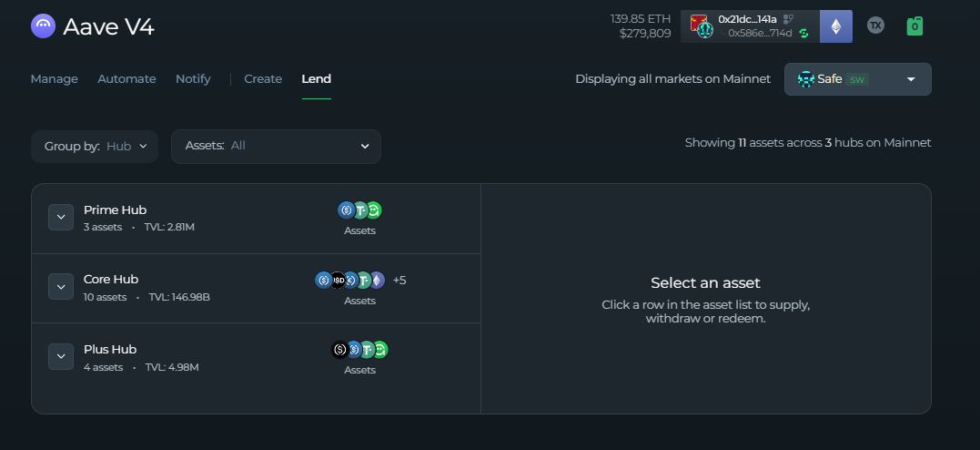Click the +5 more assets indicator

click(399, 281)
